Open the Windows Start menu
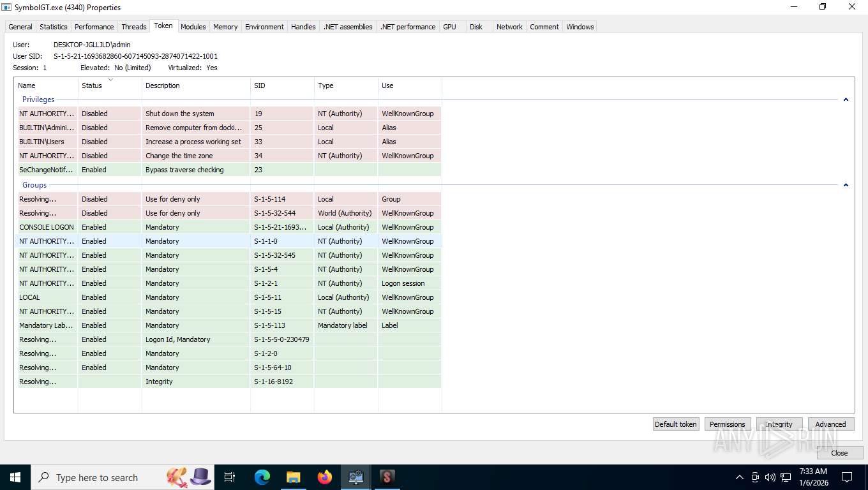 coord(15,477)
